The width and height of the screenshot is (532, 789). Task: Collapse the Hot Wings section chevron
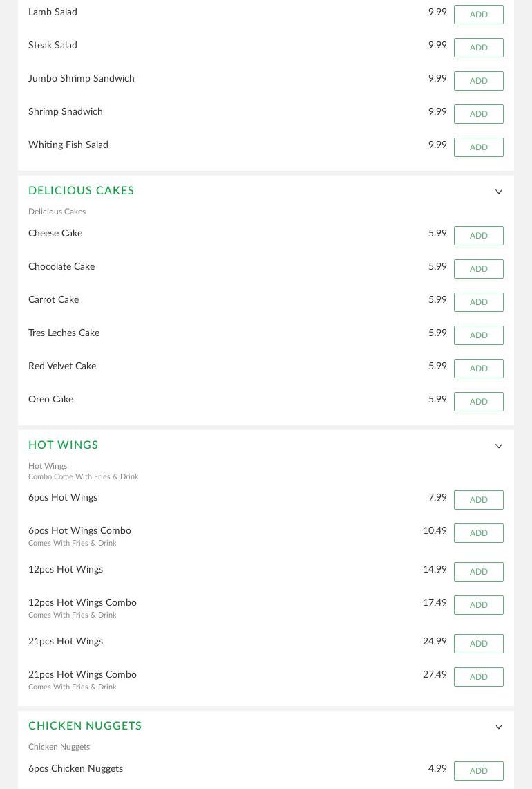(x=498, y=446)
